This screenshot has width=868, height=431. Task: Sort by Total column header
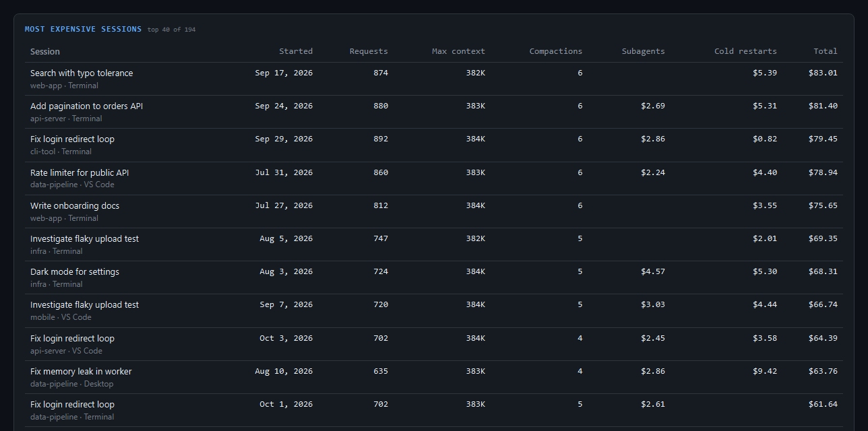(826, 51)
